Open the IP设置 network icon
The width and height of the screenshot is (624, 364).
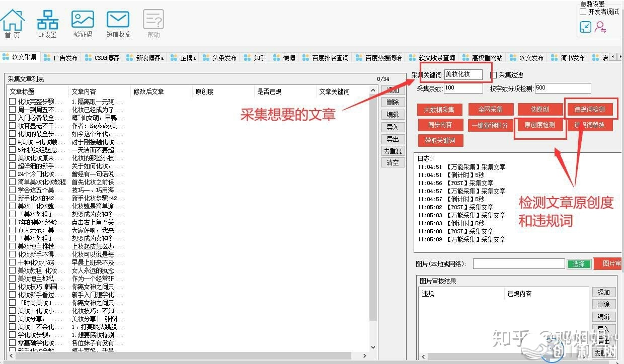pos(48,23)
